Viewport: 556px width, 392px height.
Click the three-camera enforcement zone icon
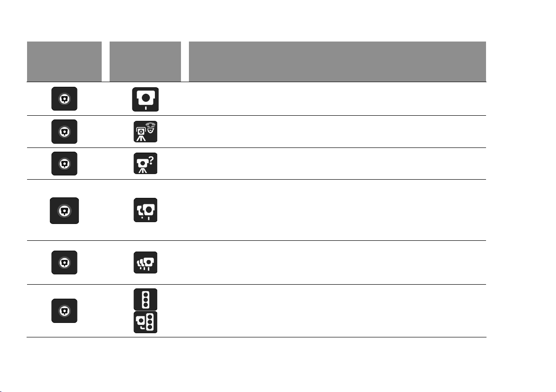(x=146, y=263)
